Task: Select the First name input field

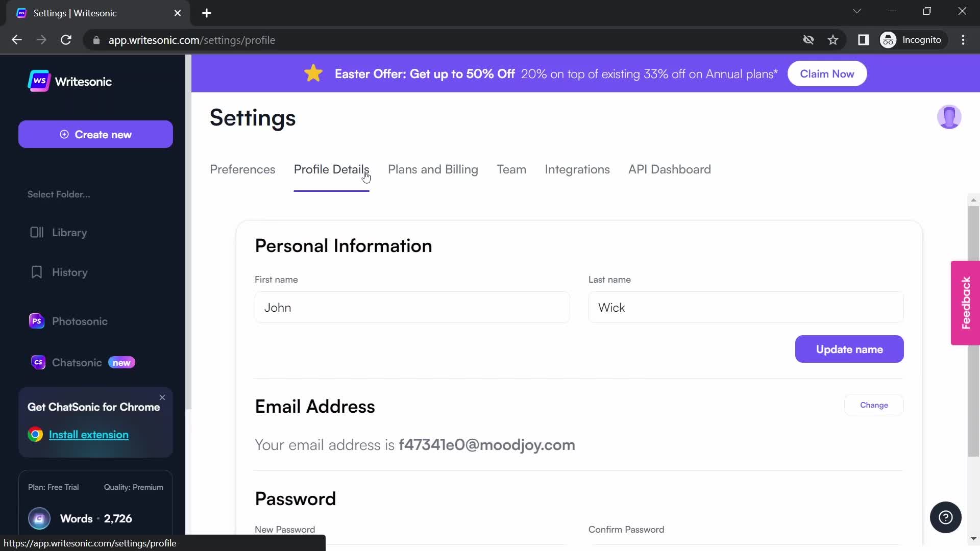Action: tap(412, 308)
